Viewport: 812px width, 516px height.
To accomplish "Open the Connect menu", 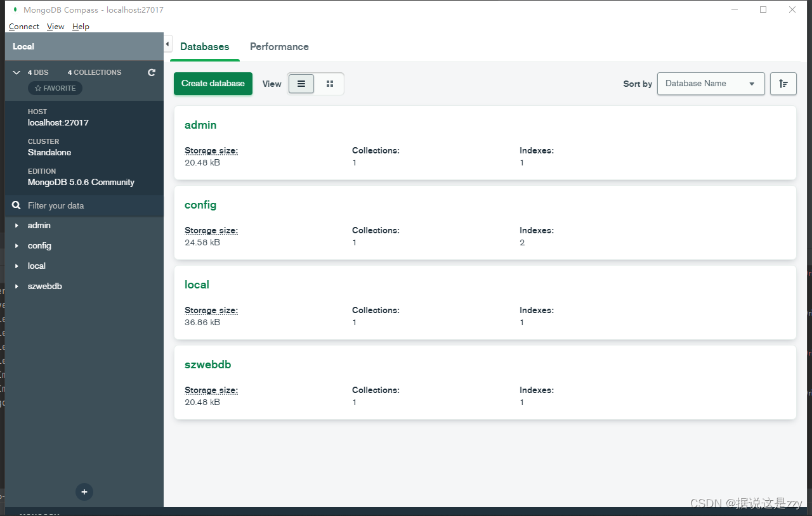I will pos(24,27).
